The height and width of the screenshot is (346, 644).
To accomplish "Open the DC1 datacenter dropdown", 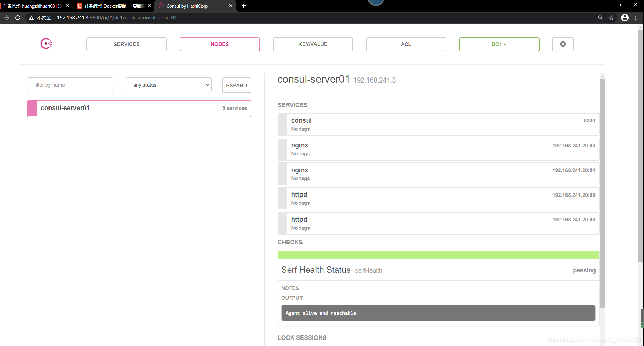I will (x=499, y=44).
